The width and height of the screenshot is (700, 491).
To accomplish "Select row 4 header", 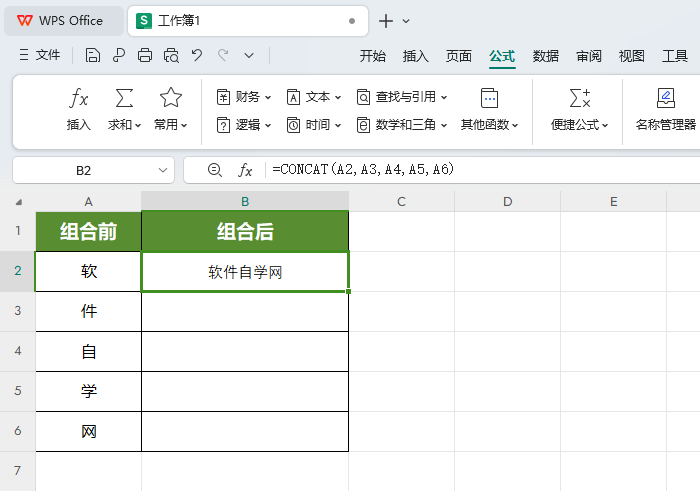I will pos(18,351).
